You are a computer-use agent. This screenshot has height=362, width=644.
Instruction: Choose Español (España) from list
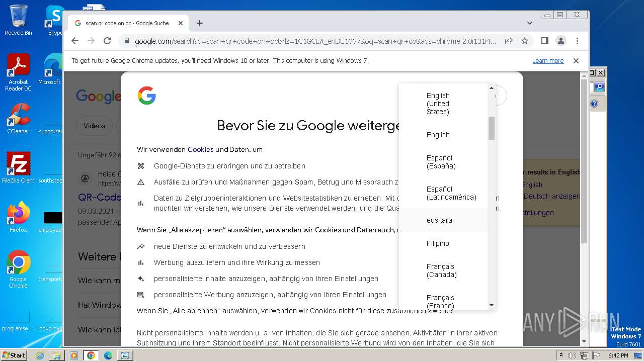click(443, 162)
